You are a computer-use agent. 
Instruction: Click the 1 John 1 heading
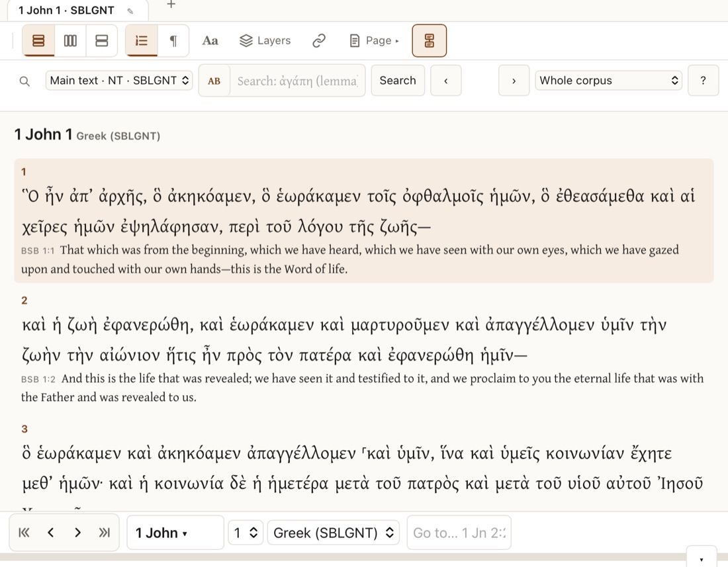43,134
